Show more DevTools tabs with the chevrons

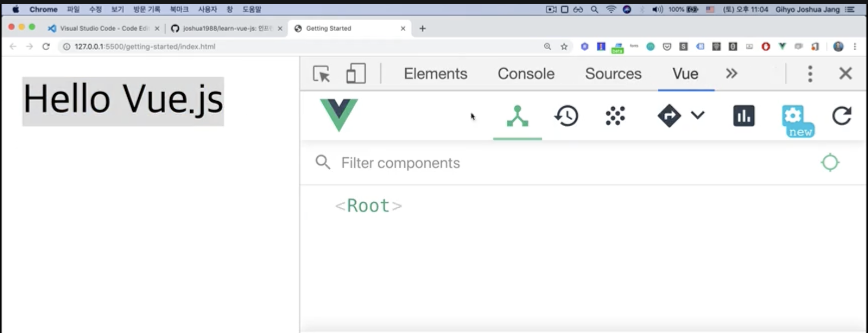click(x=731, y=74)
